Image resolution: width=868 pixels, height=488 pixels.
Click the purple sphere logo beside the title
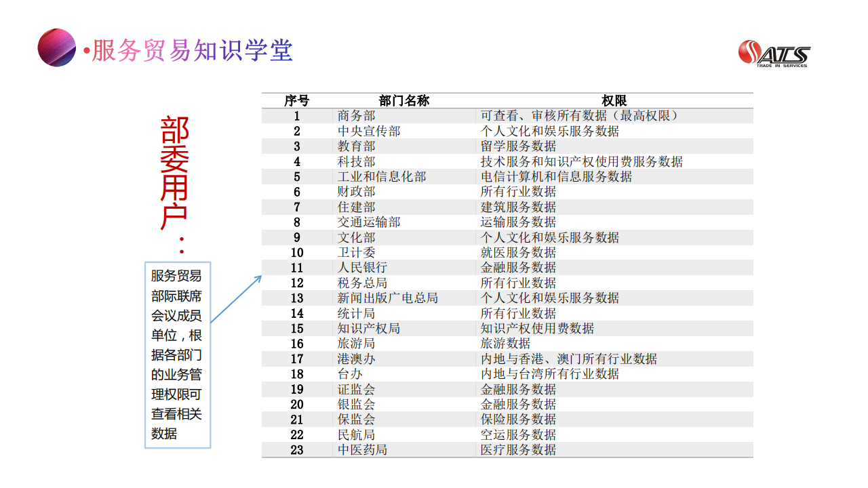point(56,47)
